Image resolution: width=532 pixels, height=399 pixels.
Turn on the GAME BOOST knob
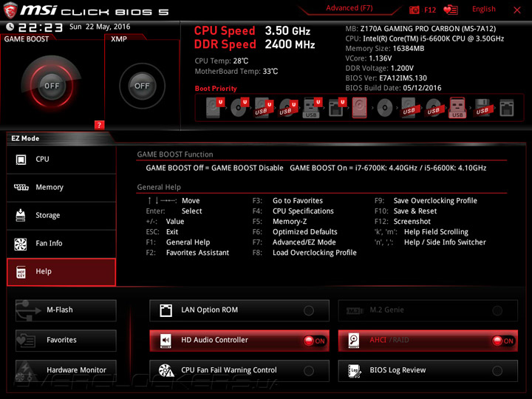tap(52, 86)
